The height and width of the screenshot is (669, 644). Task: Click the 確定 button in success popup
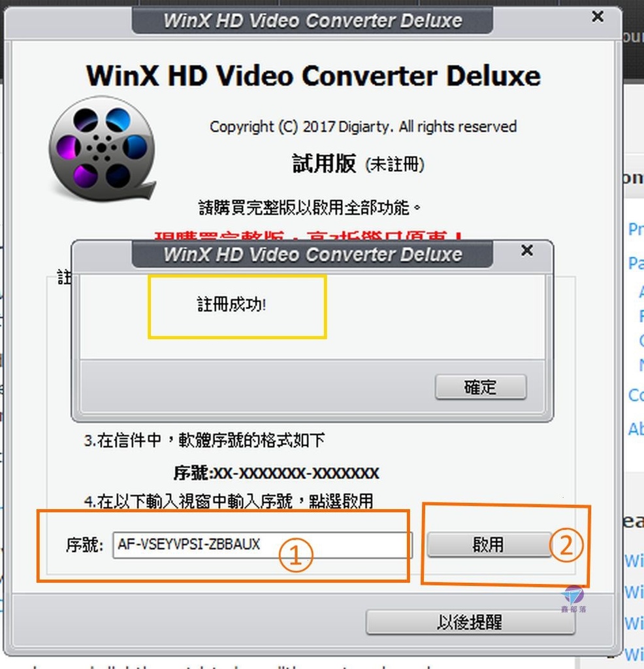click(x=481, y=387)
